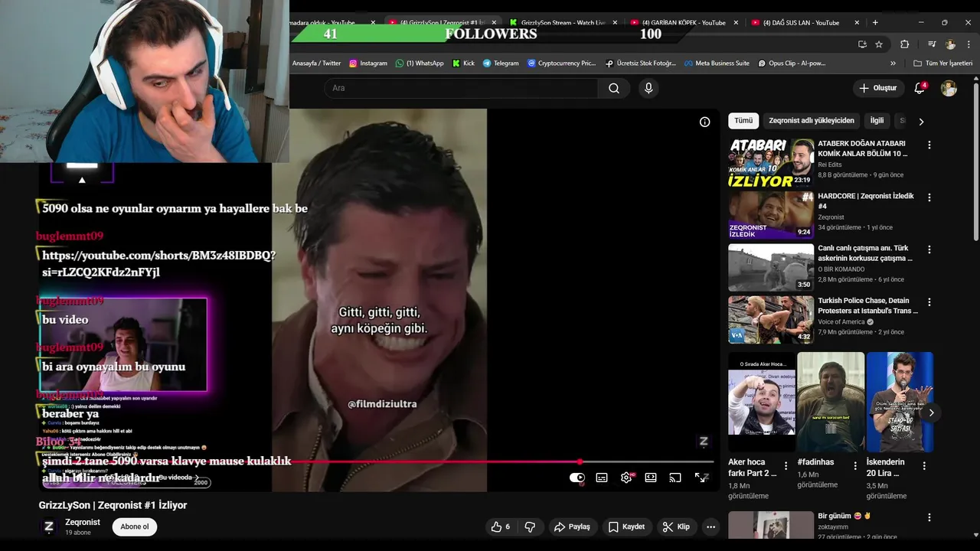Cast video to a TV
980x551 pixels.
[675, 478]
